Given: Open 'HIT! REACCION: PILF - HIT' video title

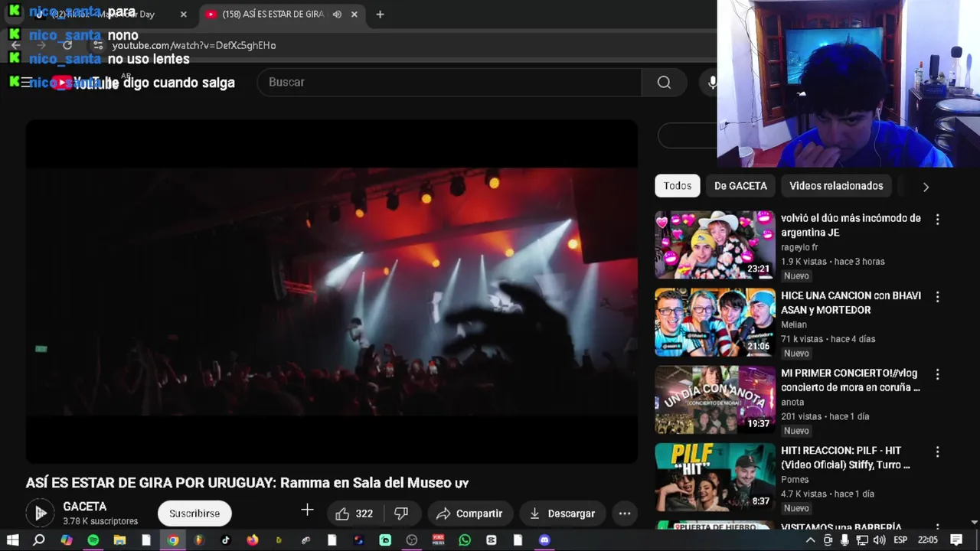Looking at the screenshot, I should 846,458.
